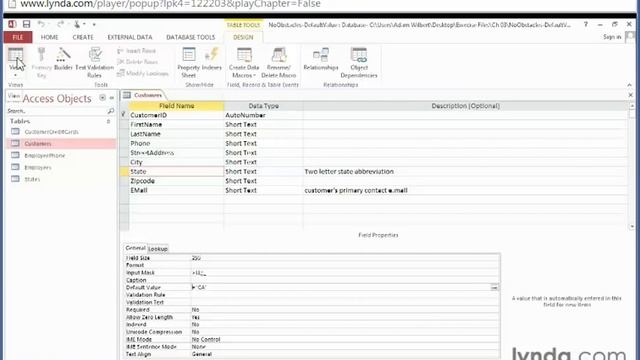Click Rename/Delete Macro icon
This screenshot has width=640, height=360.
[x=278, y=62]
